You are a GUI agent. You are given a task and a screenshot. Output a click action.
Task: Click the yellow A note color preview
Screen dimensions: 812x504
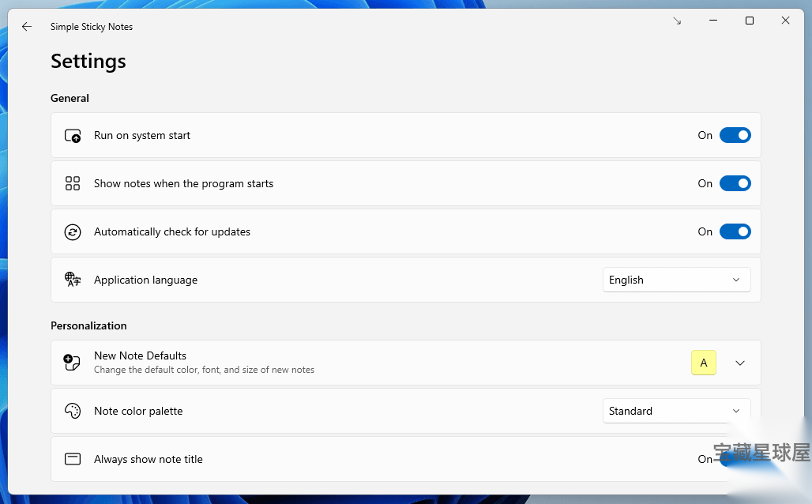[x=703, y=363]
